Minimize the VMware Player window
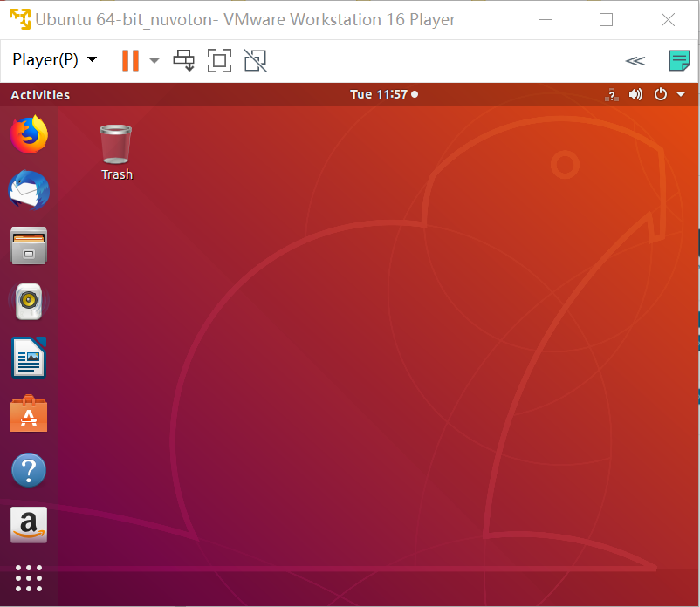 tap(546, 20)
